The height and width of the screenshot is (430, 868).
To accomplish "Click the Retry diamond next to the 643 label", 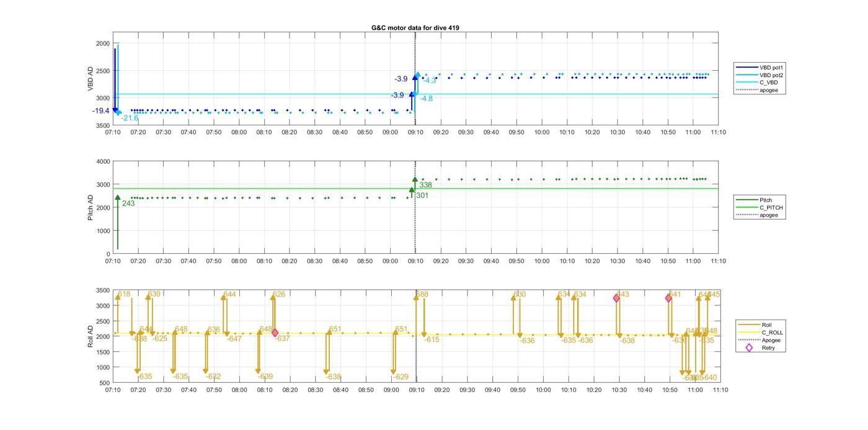I will (616, 298).
